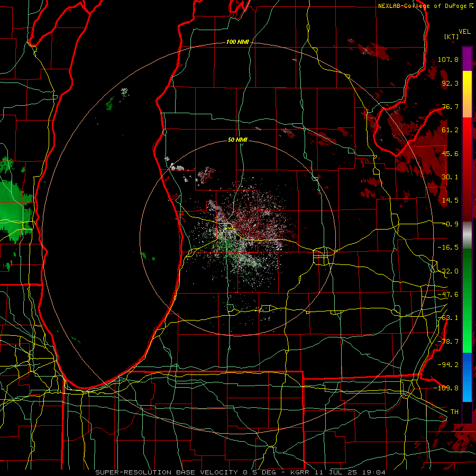Viewport: 476px width, 476px height.
Task: Click the 50 NMI range ring label
Action: (x=237, y=140)
